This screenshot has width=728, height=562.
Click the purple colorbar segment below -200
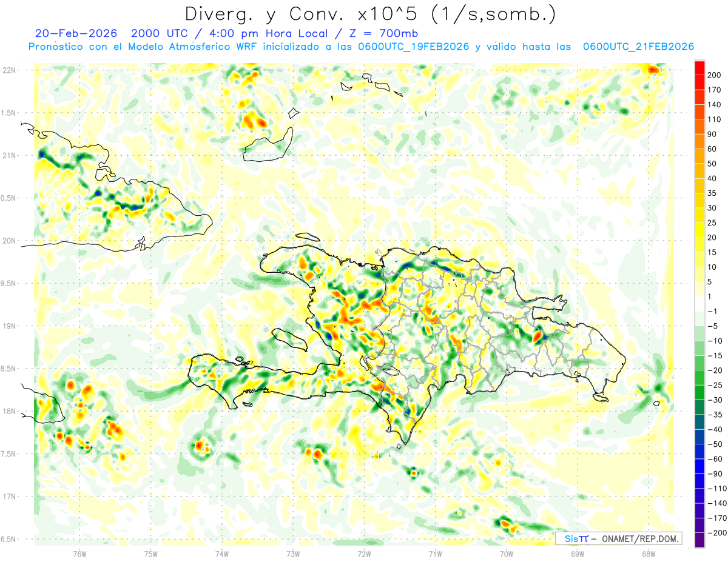699,540
